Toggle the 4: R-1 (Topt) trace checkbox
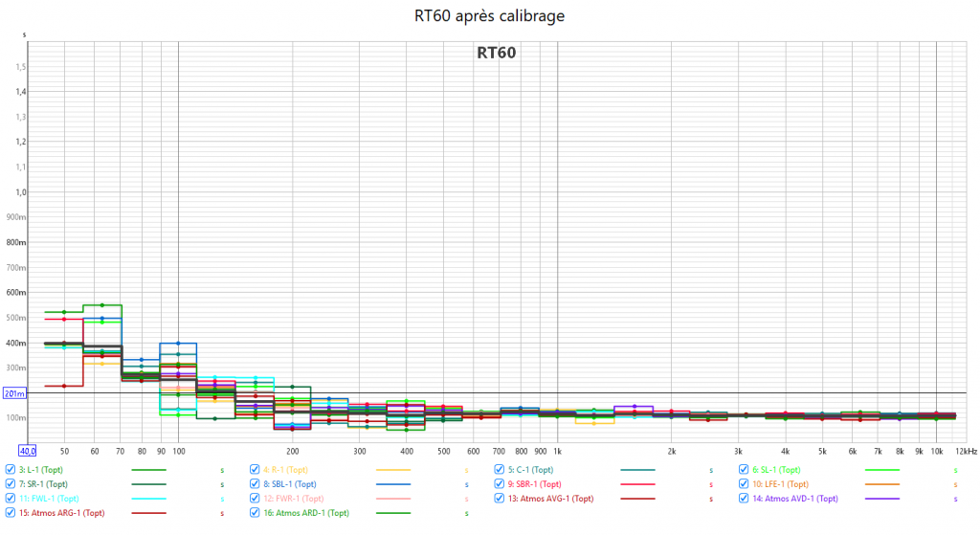This screenshot has height=535, width=980. click(255, 470)
